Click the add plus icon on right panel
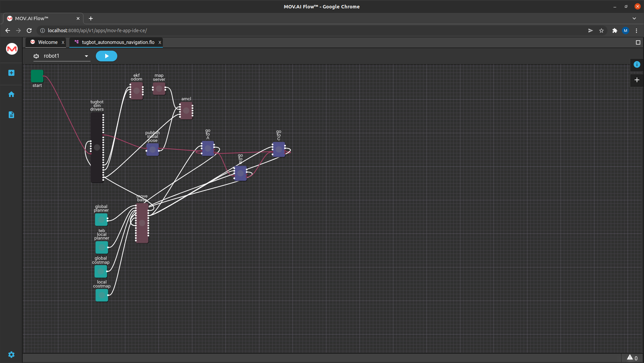The height and width of the screenshot is (363, 644). point(637,80)
